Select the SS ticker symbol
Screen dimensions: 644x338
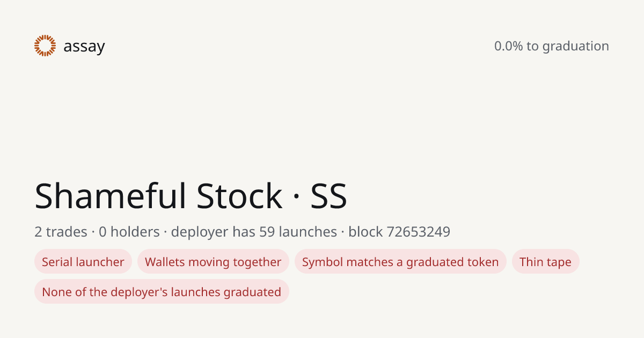pos(329,196)
